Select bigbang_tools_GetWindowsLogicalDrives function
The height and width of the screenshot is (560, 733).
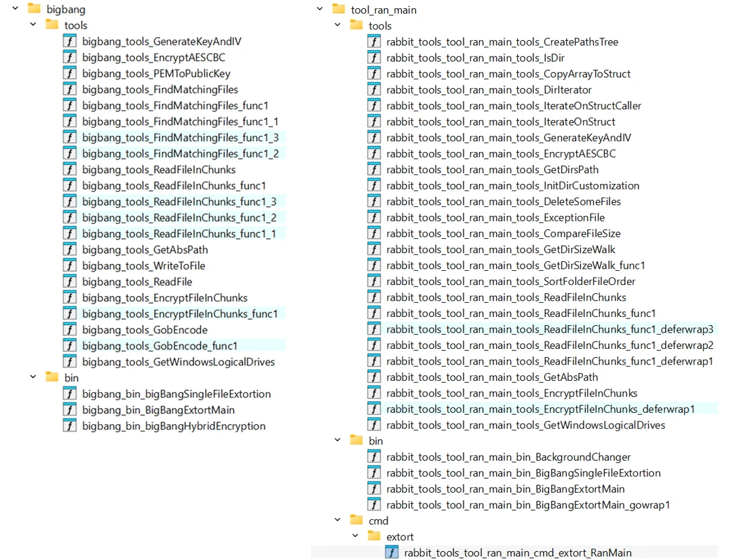178,362
